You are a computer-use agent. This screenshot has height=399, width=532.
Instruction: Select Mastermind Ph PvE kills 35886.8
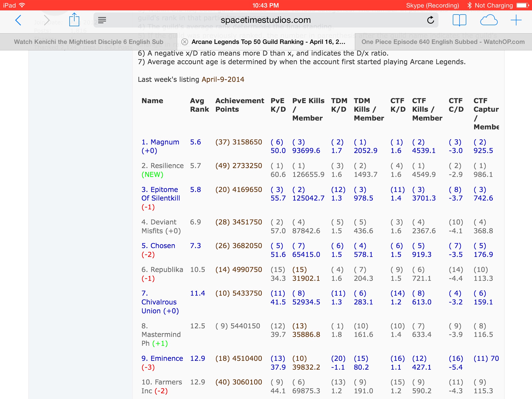[x=306, y=335]
